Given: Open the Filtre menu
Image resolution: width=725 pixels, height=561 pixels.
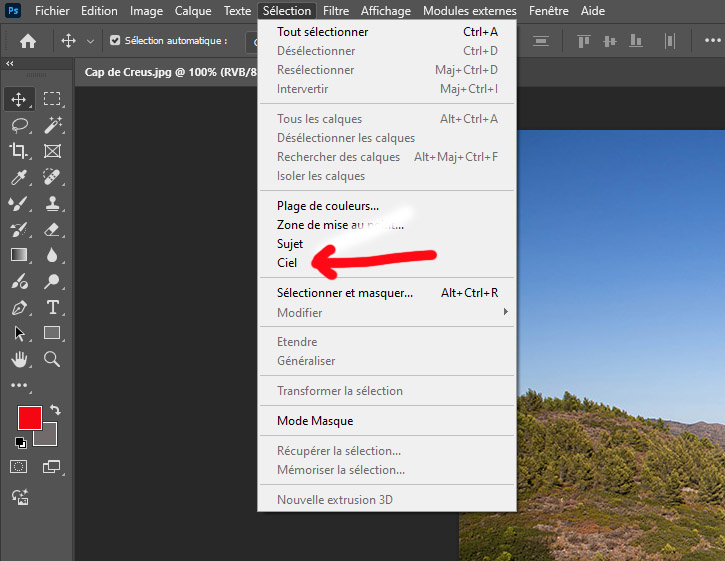Looking at the screenshot, I should [x=336, y=11].
